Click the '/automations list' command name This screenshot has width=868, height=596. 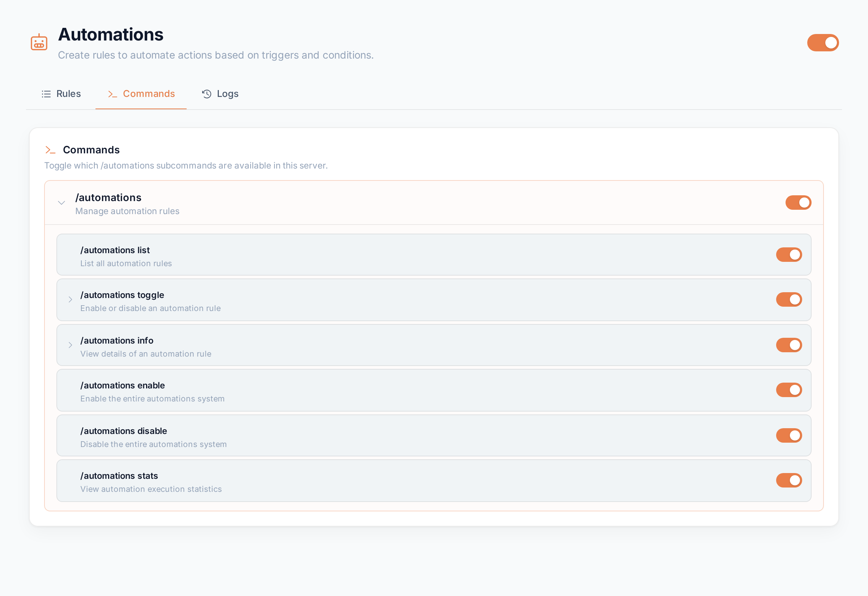click(115, 250)
